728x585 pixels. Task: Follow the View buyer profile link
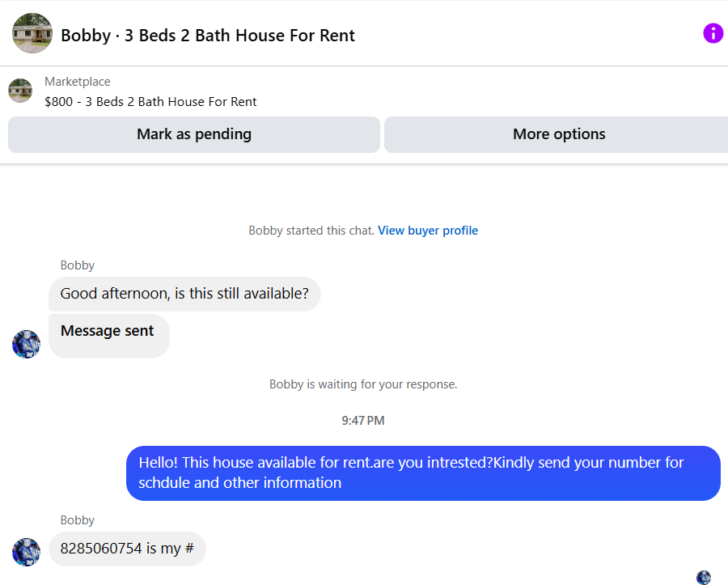(428, 231)
